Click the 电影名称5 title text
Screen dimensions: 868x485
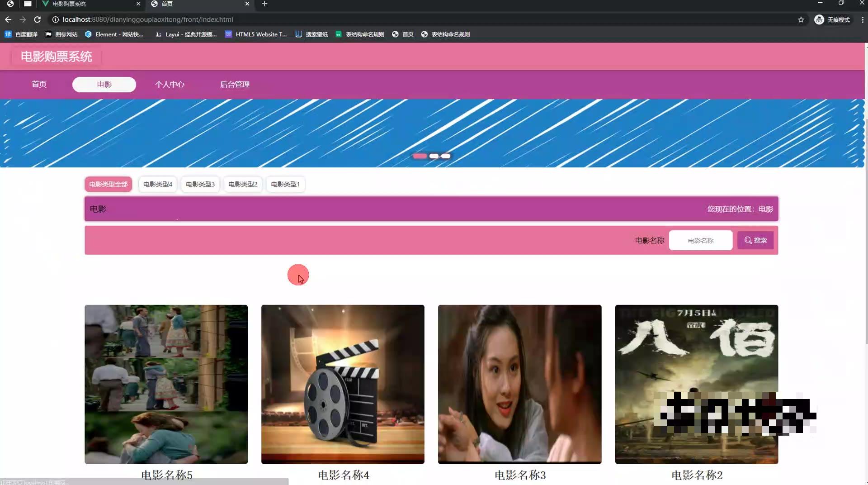point(167,475)
